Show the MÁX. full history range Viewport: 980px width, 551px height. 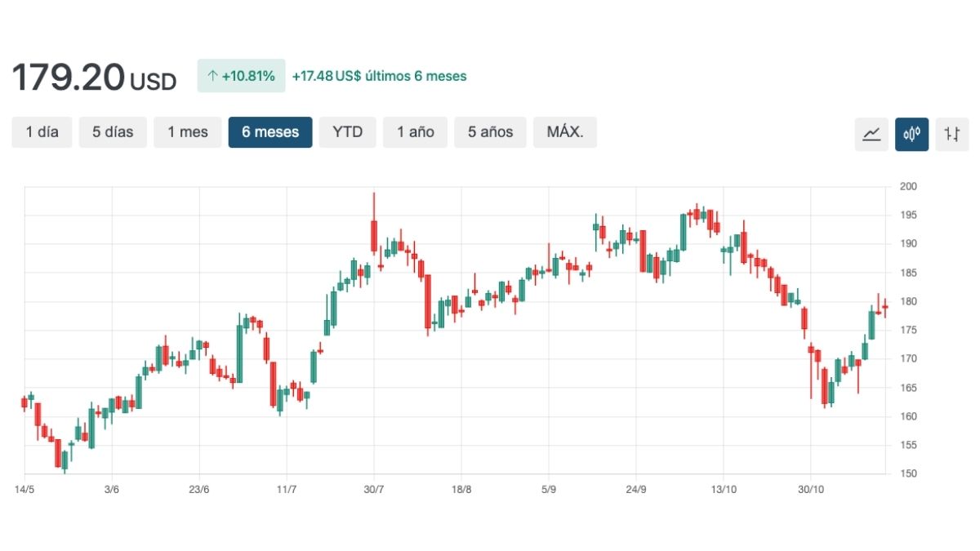point(565,132)
